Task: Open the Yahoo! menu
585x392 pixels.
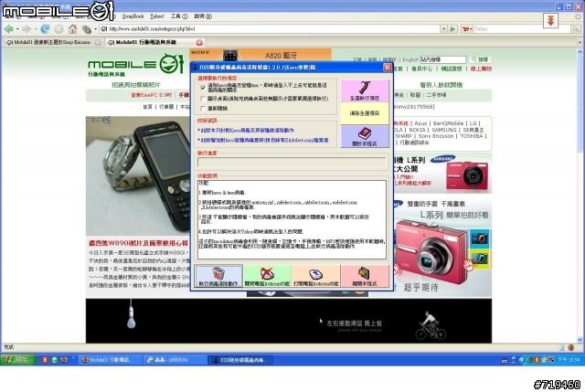Action: tap(157, 16)
